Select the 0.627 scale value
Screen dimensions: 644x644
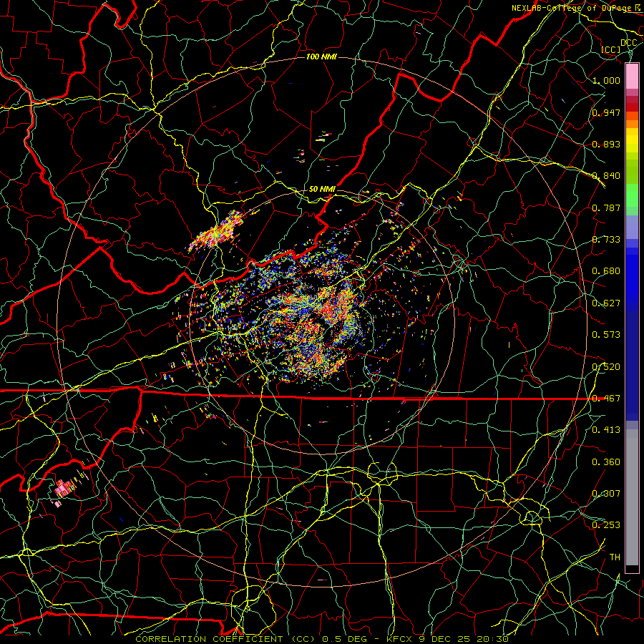click(606, 303)
